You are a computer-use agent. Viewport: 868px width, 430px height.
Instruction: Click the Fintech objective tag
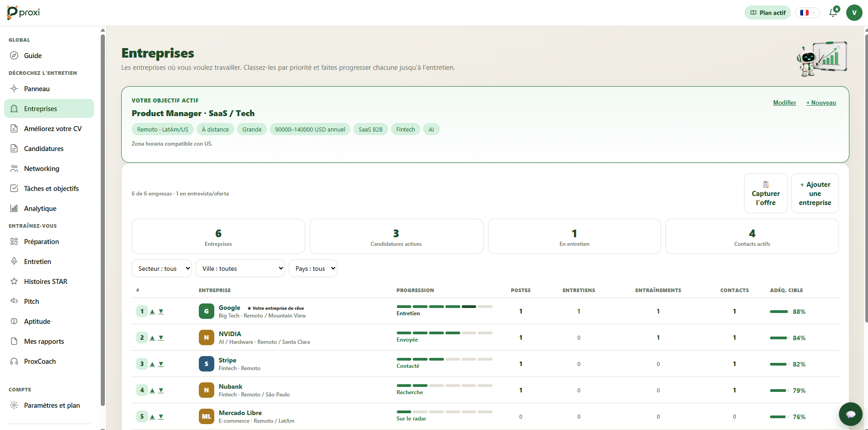coord(405,129)
